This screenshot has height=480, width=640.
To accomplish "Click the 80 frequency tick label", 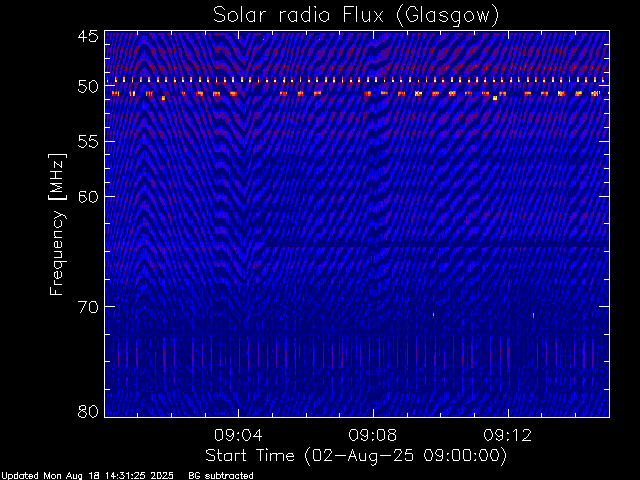I will coord(88,411).
